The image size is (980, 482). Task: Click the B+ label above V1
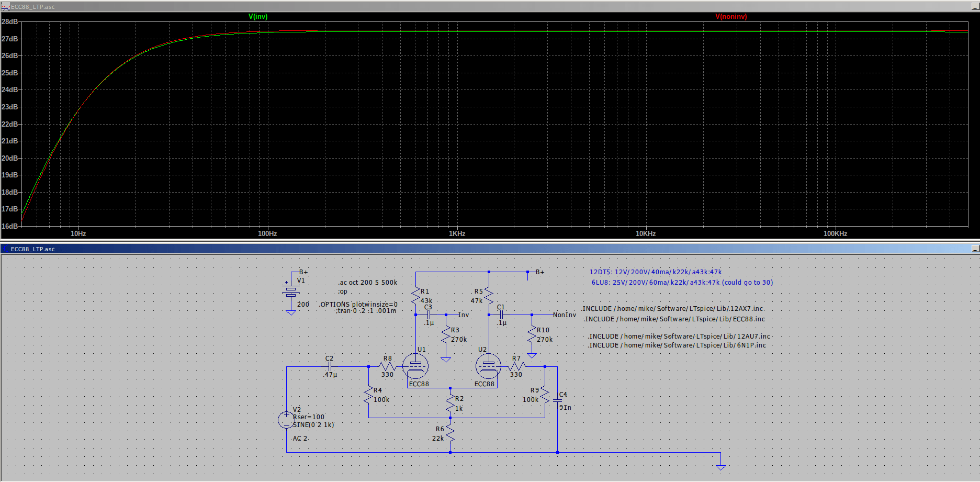click(303, 272)
